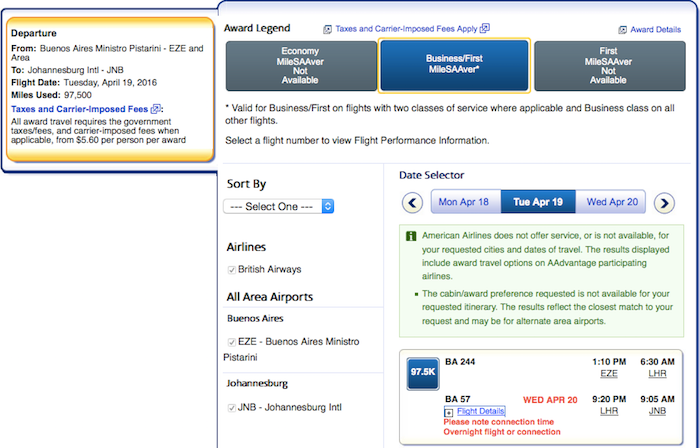Click popup icon left of top Taxes link
This screenshot has height=448, width=700.
coord(327,29)
